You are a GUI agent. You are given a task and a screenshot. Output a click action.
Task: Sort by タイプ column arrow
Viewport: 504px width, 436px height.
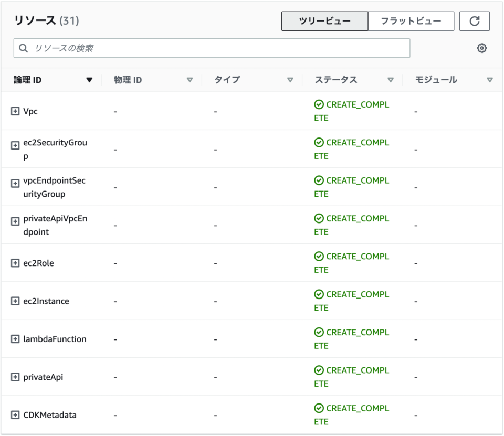coord(290,80)
